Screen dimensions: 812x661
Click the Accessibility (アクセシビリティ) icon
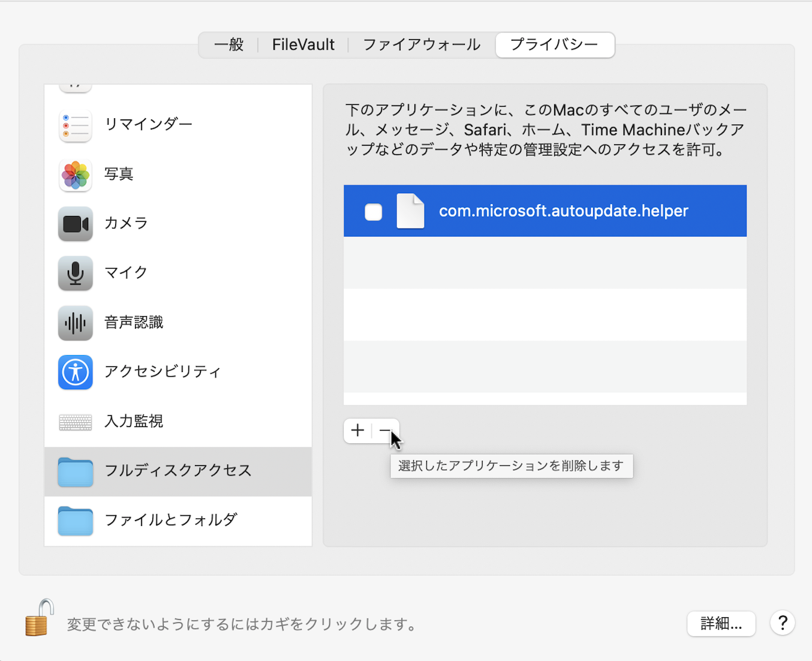(75, 372)
